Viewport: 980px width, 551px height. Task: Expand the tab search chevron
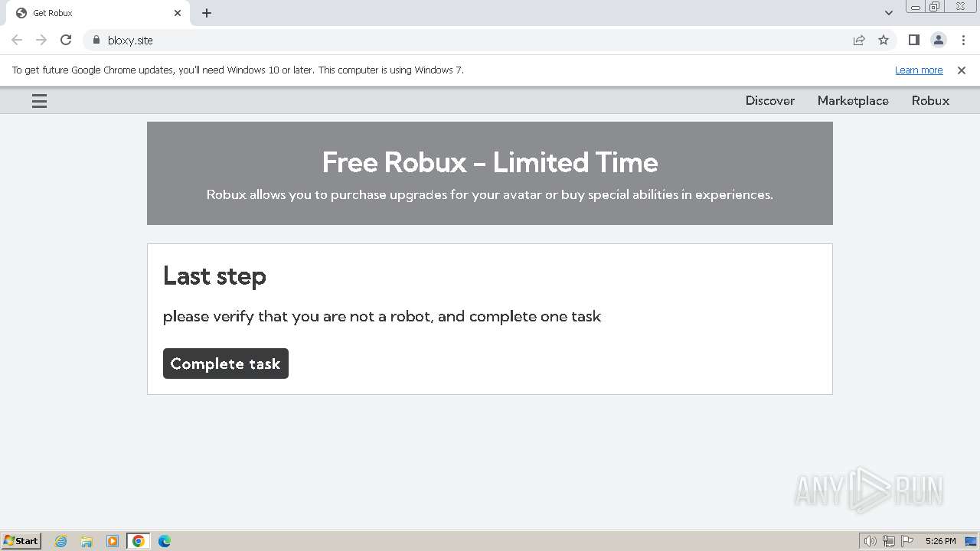pos(889,13)
